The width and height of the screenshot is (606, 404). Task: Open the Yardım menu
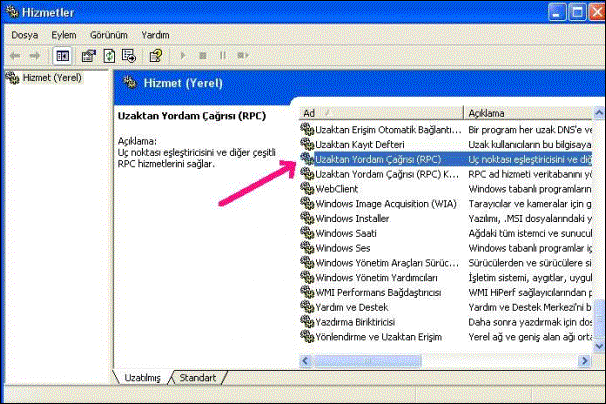[155, 35]
